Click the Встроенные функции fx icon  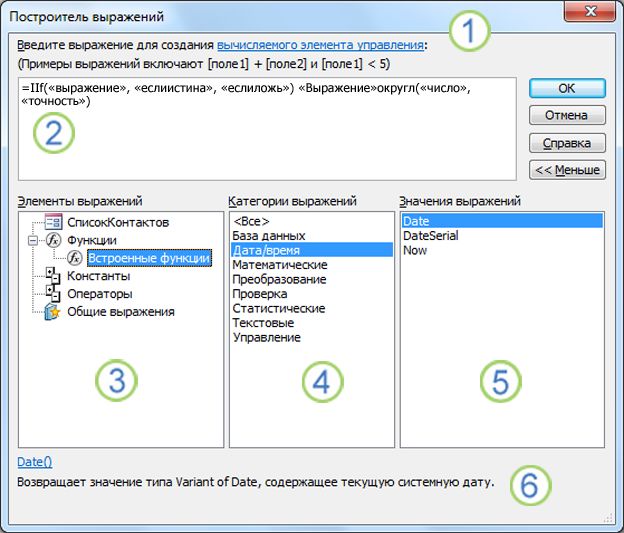tap(74, 258)
